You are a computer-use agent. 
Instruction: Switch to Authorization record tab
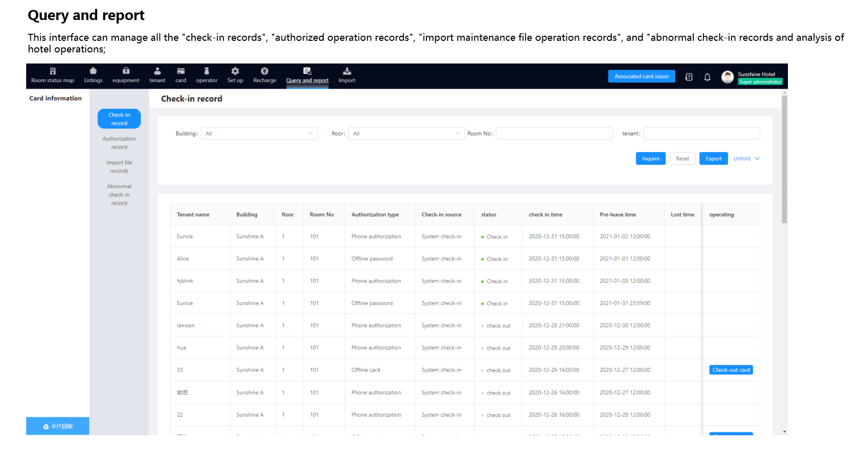click(119, 143)
